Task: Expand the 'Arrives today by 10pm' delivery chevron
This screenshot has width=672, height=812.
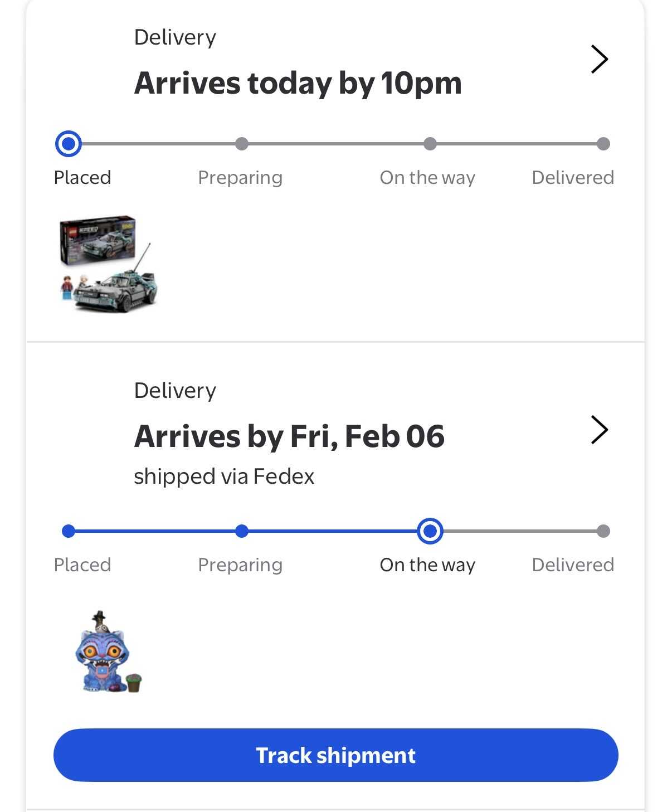Action: [x=599, y=59]
